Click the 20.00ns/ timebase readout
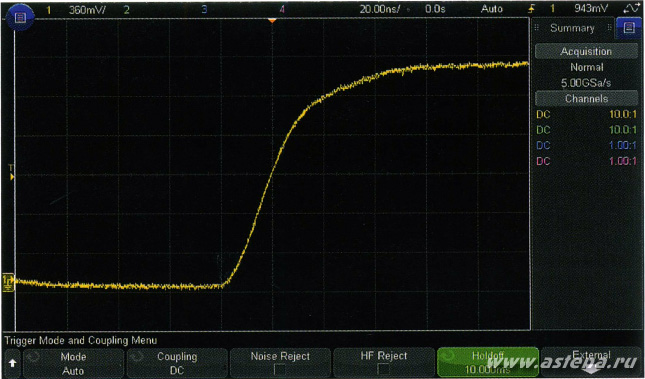This screenshot has height=379, width=645. coord(379,9)
